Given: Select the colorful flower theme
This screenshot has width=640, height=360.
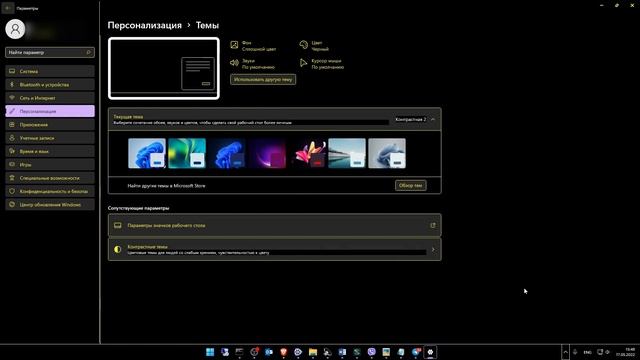Looking at the screenshot, I should pyautogui.click(x=307, y=153).
